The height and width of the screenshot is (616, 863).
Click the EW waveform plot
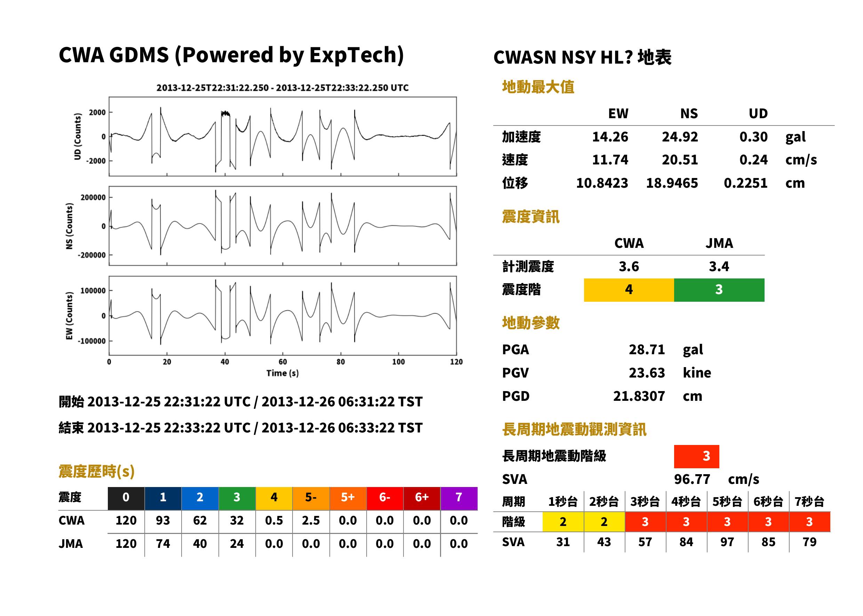[x=283, y=316]
